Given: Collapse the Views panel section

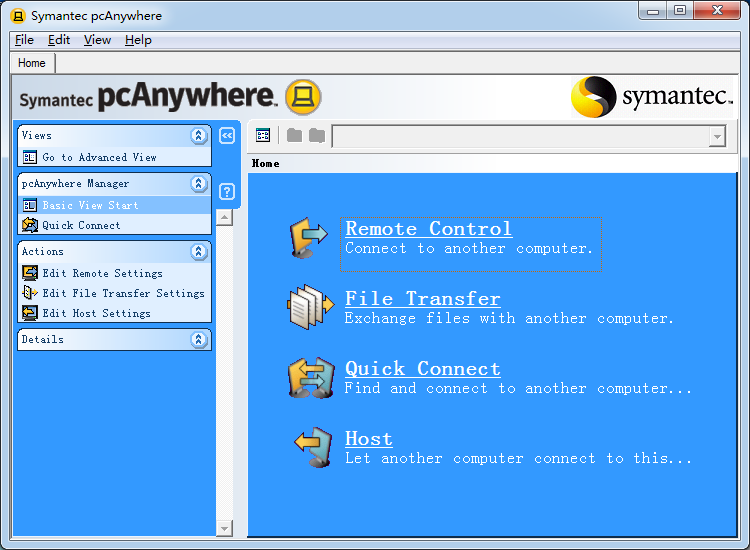Looking at the screenshot, I should (199, 136).
